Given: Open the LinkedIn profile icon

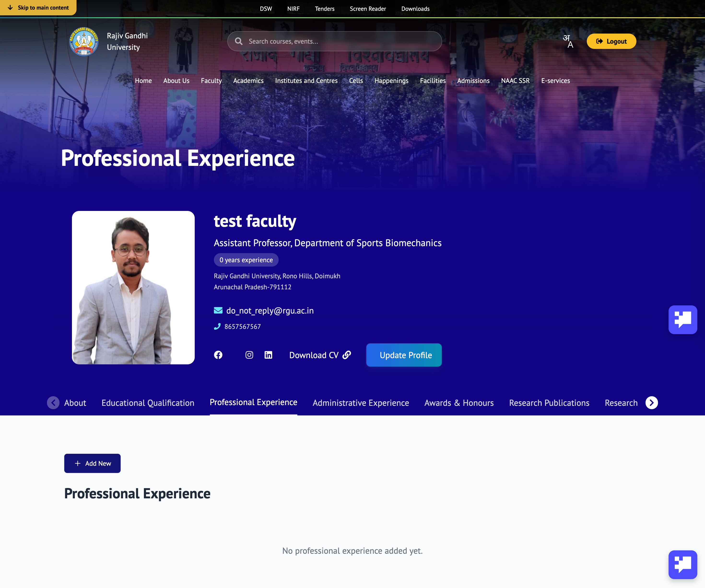Looking at the screenshot, I should point(268,355).
